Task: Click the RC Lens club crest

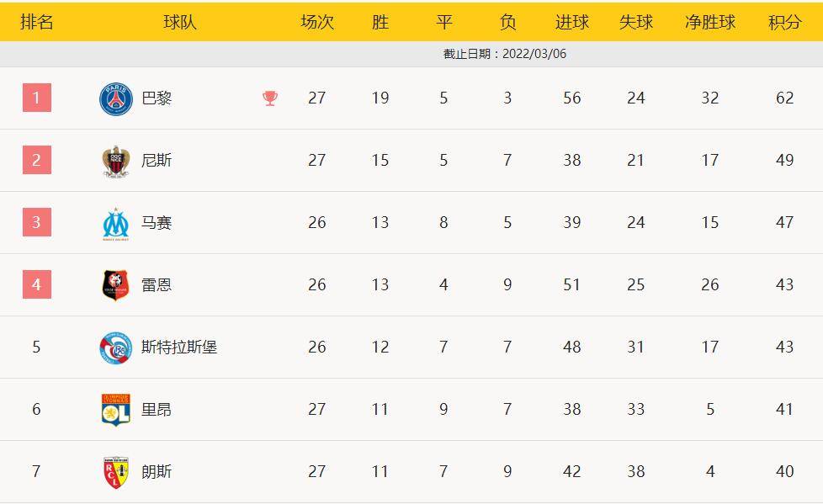Action: point(116,472)
